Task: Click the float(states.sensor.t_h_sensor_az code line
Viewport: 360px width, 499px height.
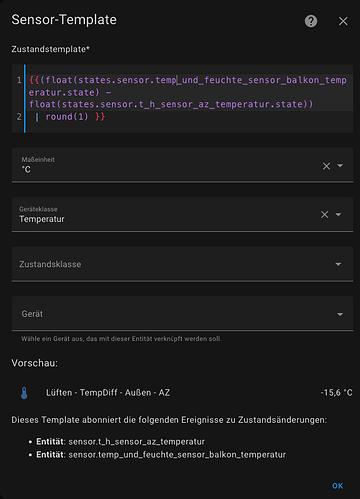Action: pos(171,104)
